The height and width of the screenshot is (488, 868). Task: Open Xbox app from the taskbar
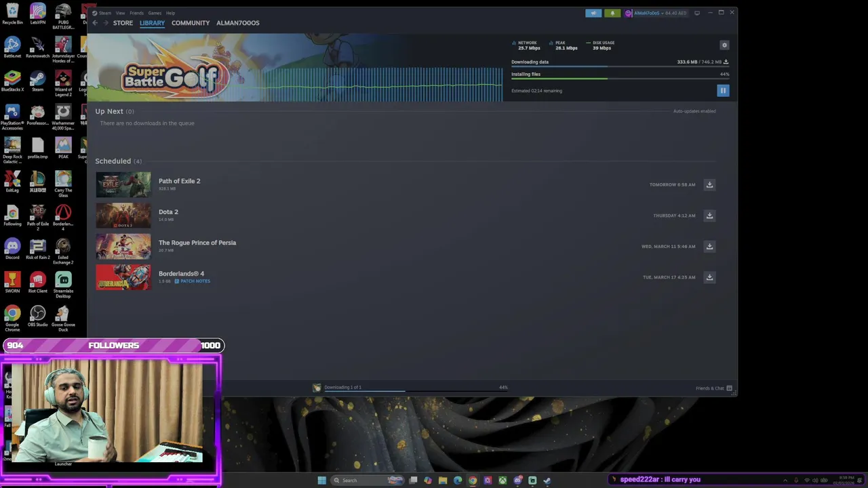(x=502, y=481)
